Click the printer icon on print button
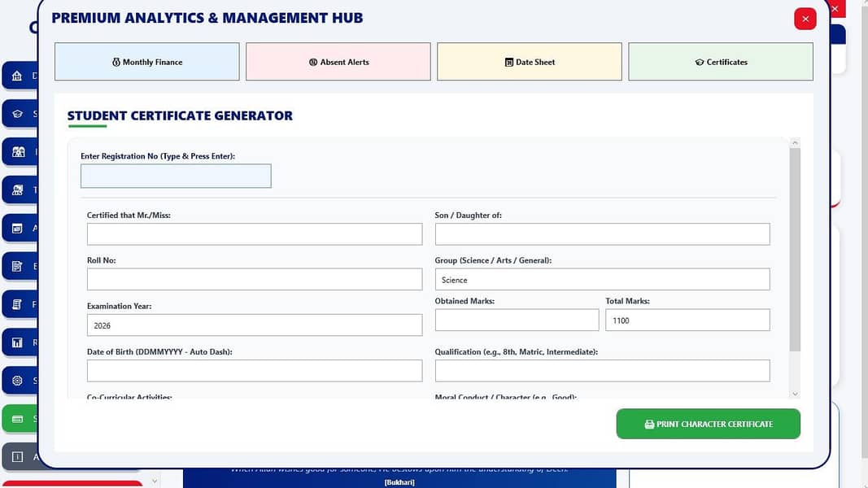 tap(649, 425)
